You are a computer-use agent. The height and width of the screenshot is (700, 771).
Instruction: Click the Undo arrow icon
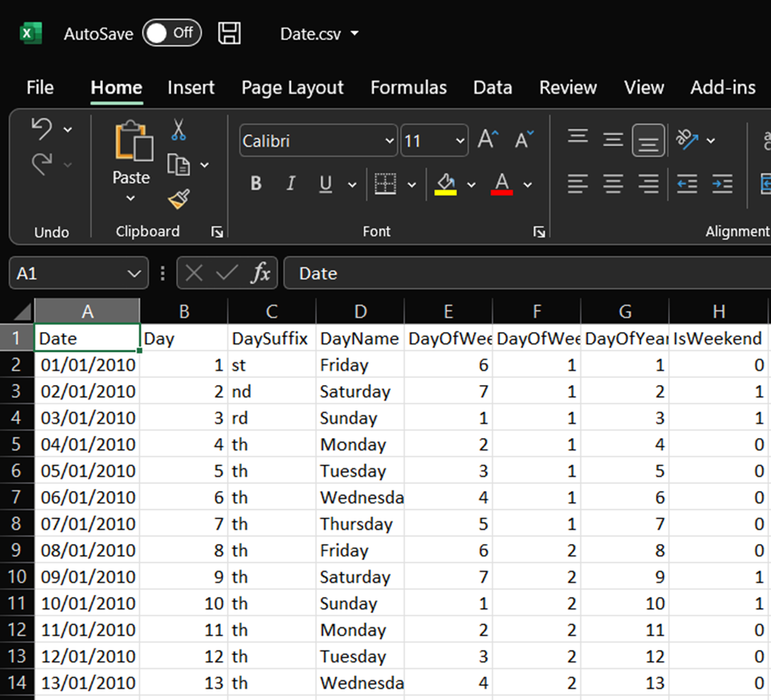click(42, 129)
